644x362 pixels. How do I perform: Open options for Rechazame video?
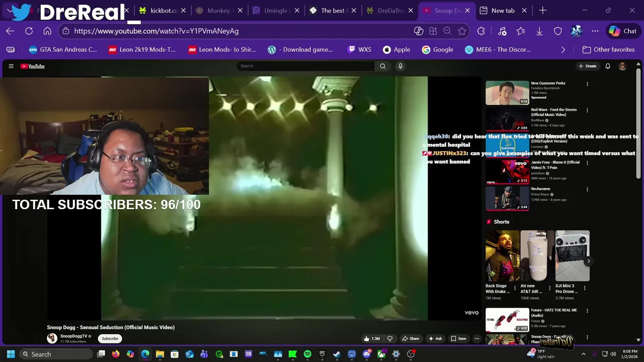pyautogui.click(x=587, y=190)
